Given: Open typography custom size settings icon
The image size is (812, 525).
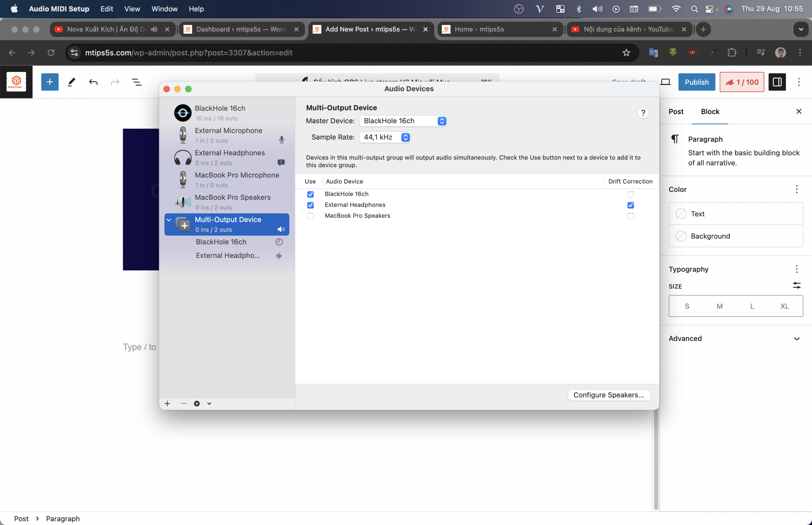Looking at the screenshot, I should [x=796, y=285].
